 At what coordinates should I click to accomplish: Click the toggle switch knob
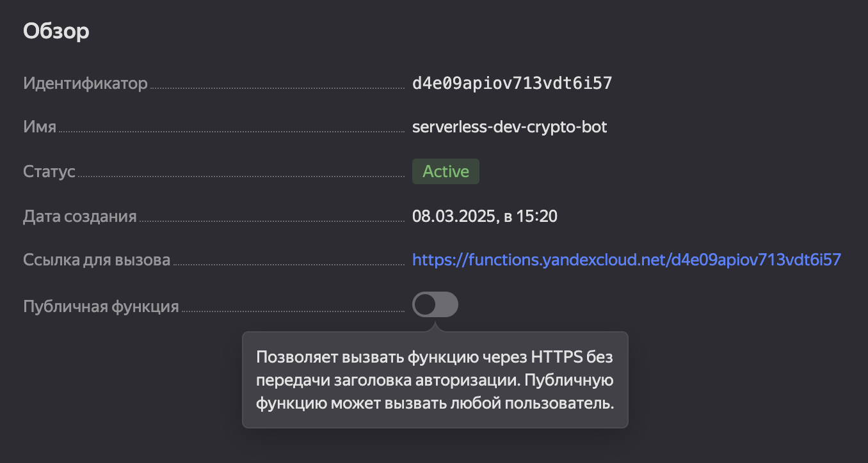(426, 304)
